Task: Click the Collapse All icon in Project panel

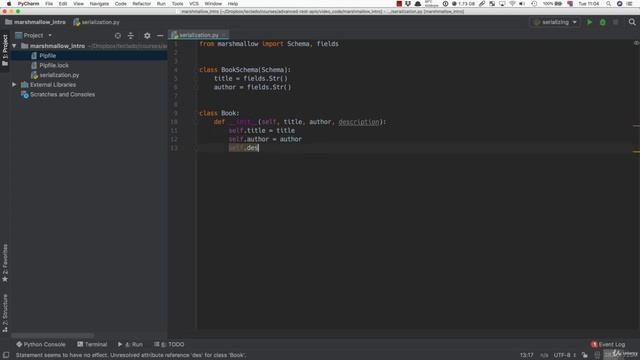Action: coord(131,36)
